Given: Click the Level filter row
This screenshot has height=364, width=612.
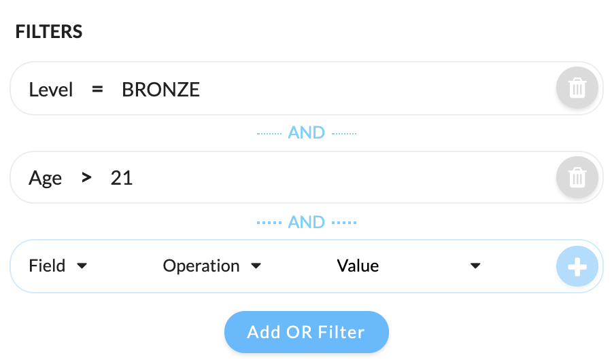Looking at the screenshot, I should click(x=307, y=88).
